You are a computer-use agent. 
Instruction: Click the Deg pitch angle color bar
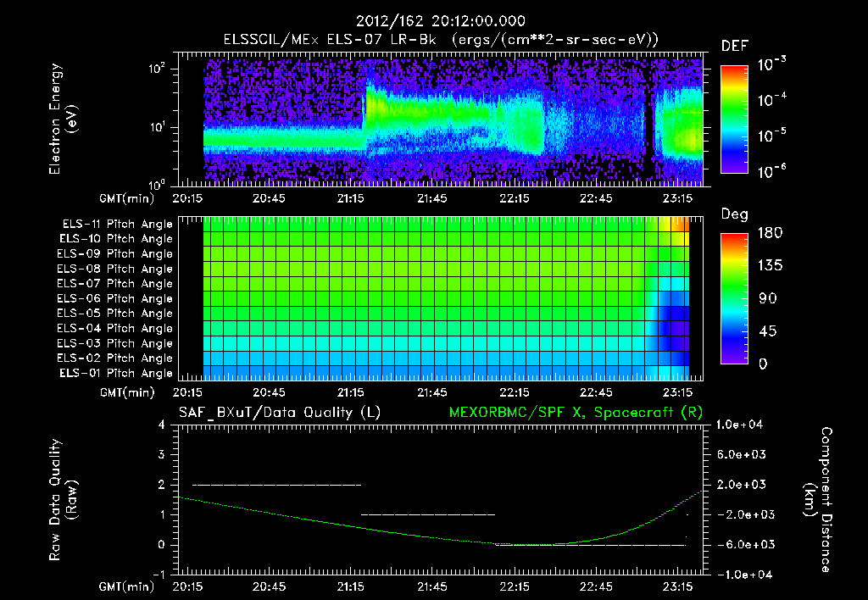(x=734, y=298)
